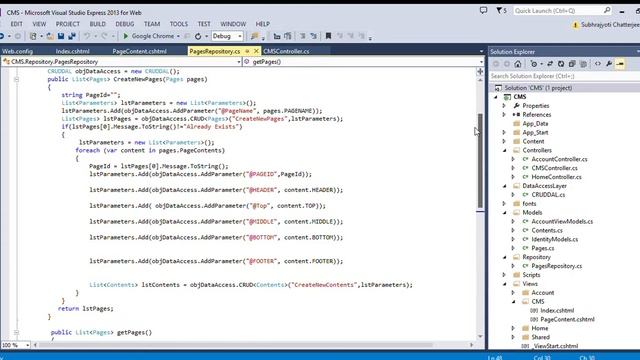Start debugging with green play arrow
640x360 pixels.
[126, 36]
